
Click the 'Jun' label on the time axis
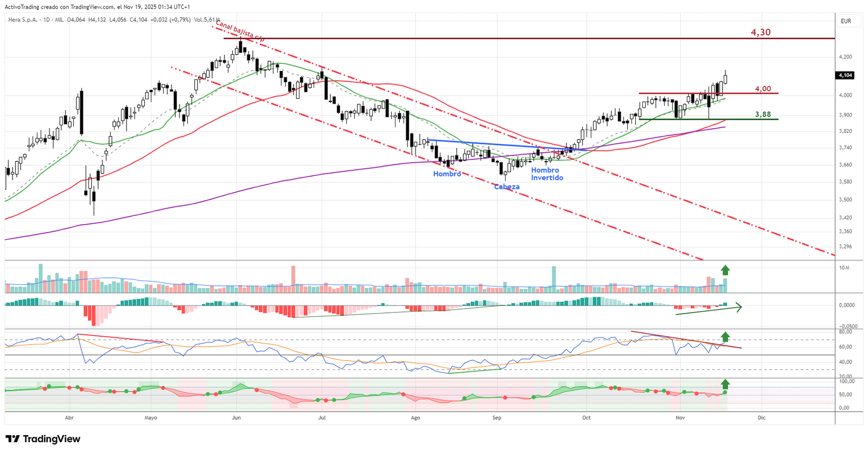tap(236, 418)
